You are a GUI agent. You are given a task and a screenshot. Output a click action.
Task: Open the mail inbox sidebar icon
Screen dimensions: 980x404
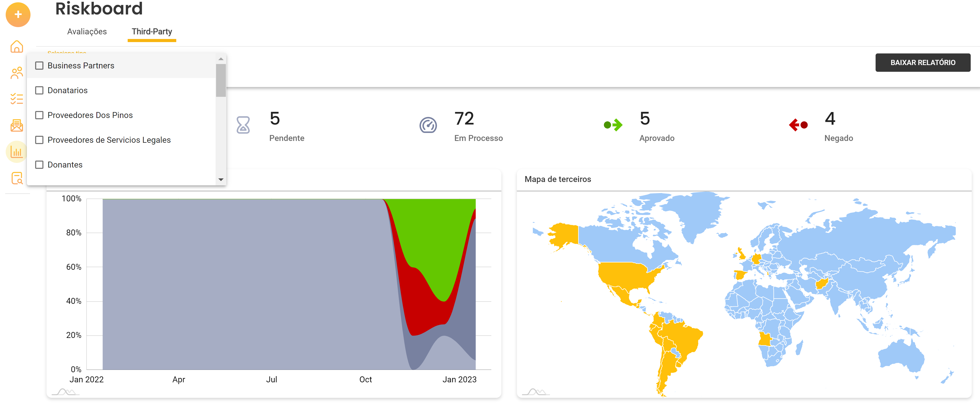click(x=17, y=125)
